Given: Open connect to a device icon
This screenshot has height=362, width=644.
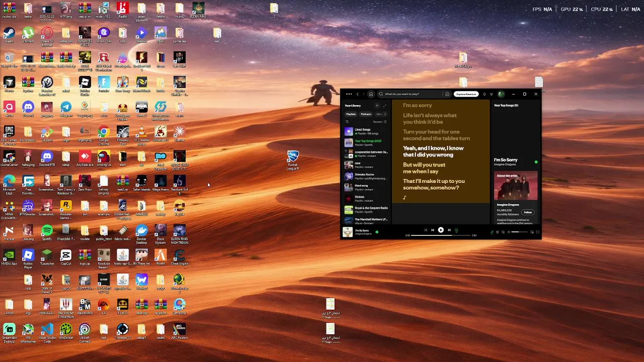Looking at the screenshot, I should [503, 232].
